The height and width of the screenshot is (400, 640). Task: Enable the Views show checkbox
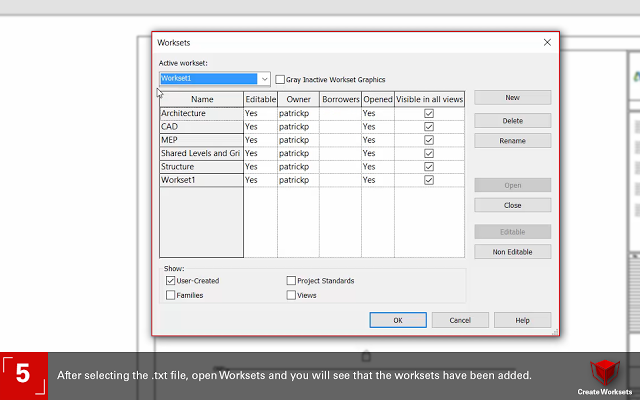click(x=291, y=295)
